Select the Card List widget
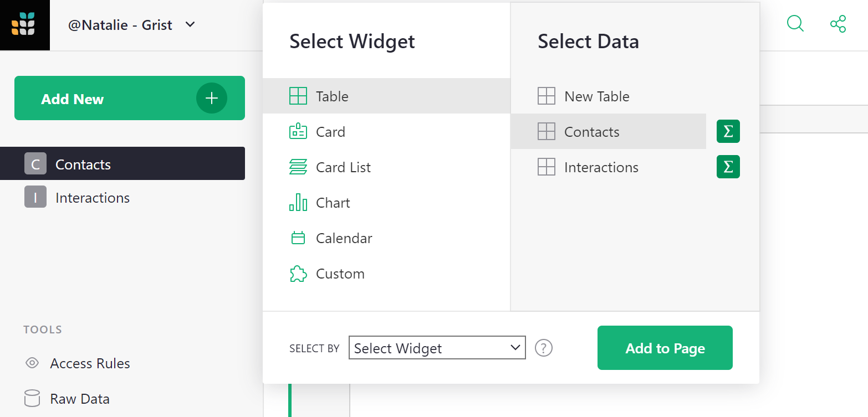 pos(343,167)
